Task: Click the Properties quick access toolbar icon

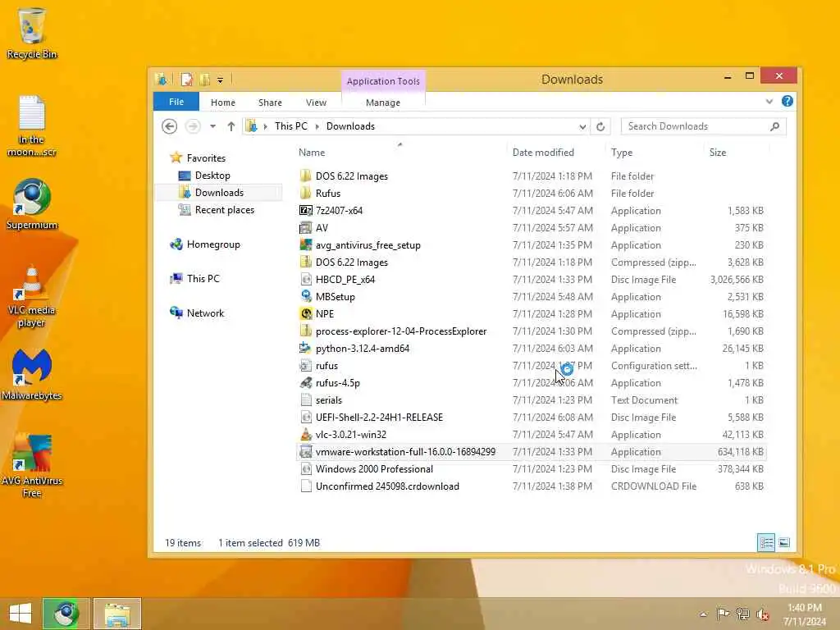Action: (x=186, y=80)
